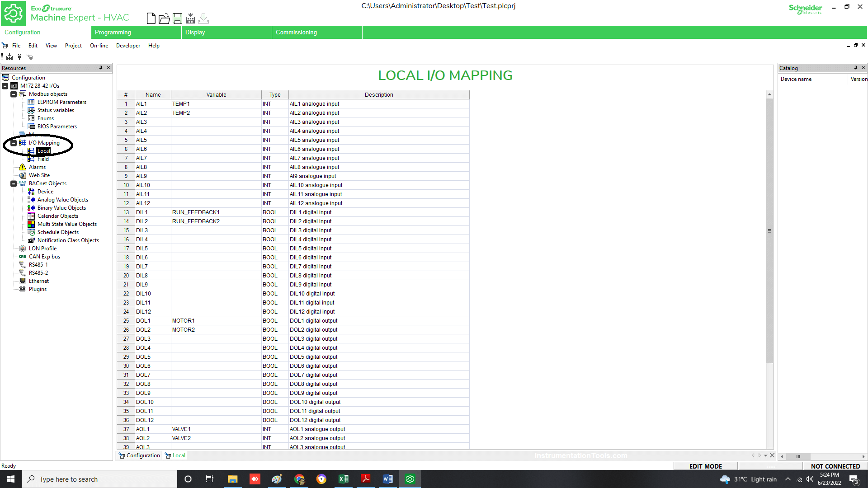Click the Device name column in Catalog
The width and height of the screenshot is (868, 488).
tap(813, 79)
